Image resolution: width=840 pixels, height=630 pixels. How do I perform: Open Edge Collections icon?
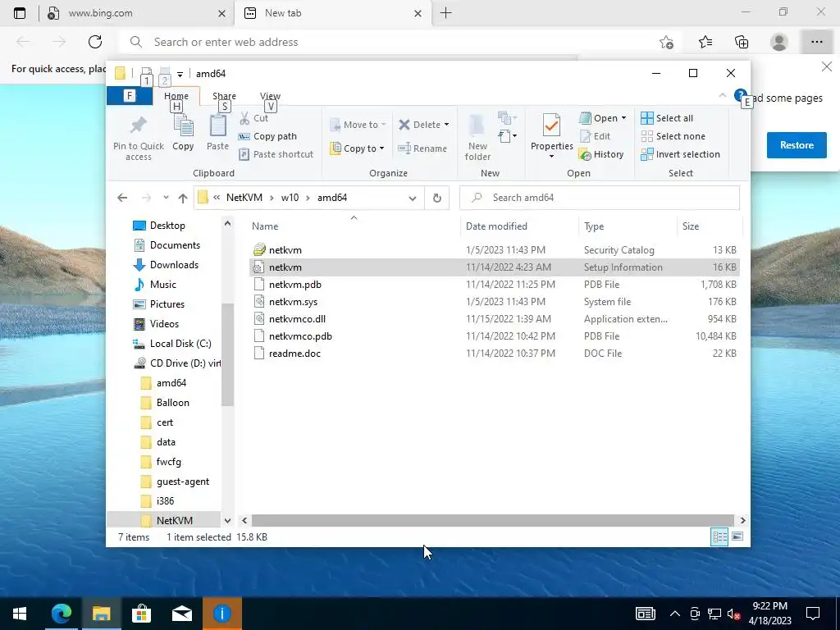(742, 42)
